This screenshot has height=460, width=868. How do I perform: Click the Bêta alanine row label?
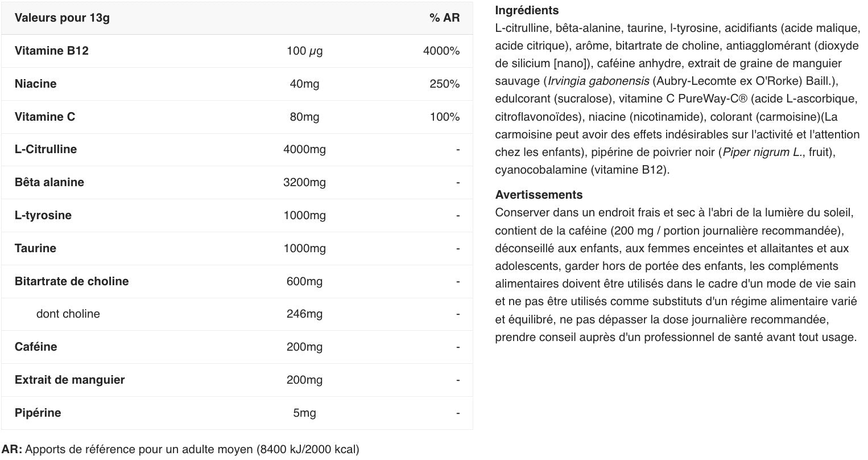49,182
